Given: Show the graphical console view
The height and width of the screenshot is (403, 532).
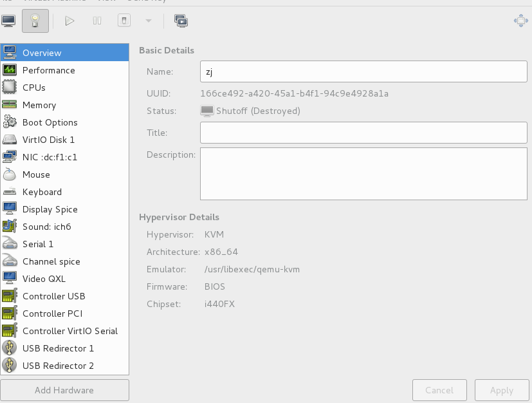Looking at the screenshot, I should [8, 21].
